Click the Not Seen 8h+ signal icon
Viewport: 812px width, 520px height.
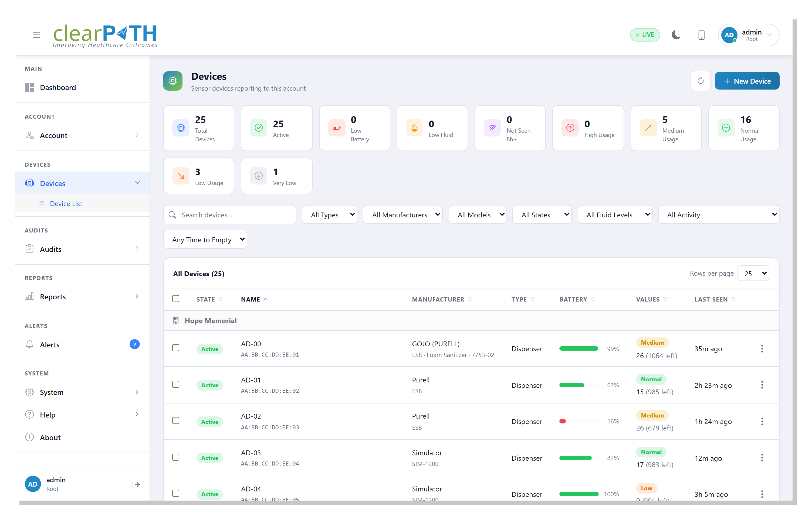pos(492,128)
